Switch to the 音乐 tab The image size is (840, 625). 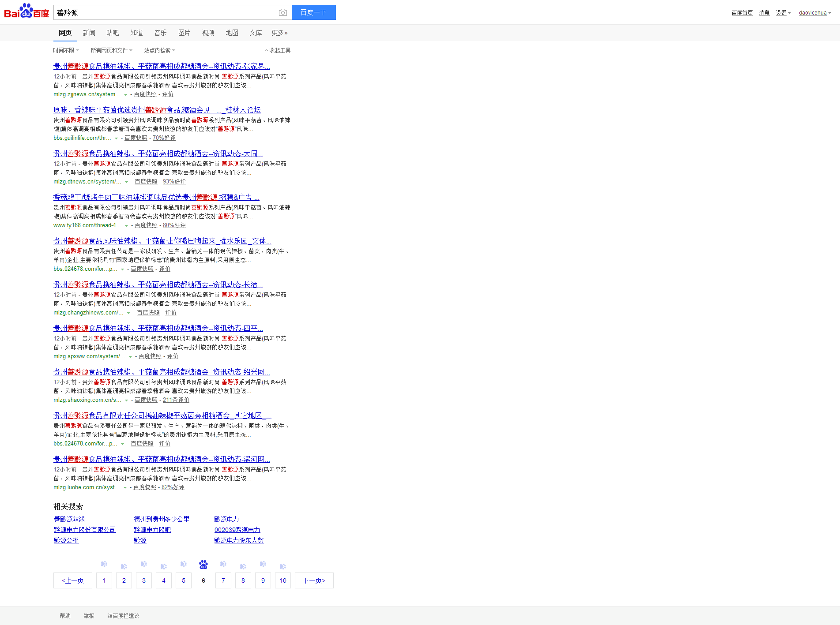[x=160, y=33]
